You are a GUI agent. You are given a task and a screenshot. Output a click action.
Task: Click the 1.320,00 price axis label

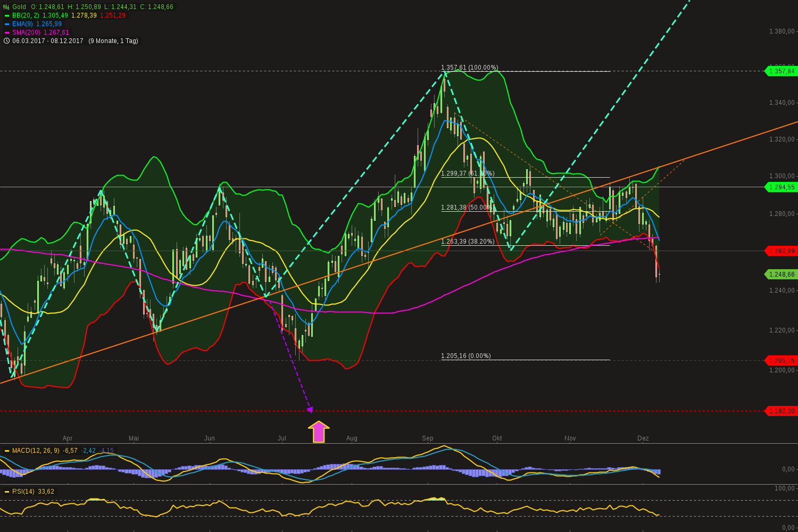782,139
